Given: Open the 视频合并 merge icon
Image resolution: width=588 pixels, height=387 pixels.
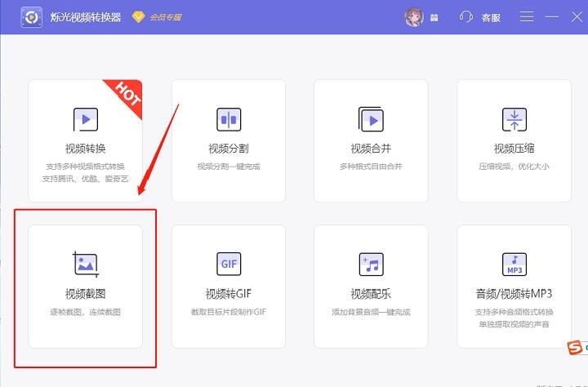Looking at the screenshot, I should (371, 119).
